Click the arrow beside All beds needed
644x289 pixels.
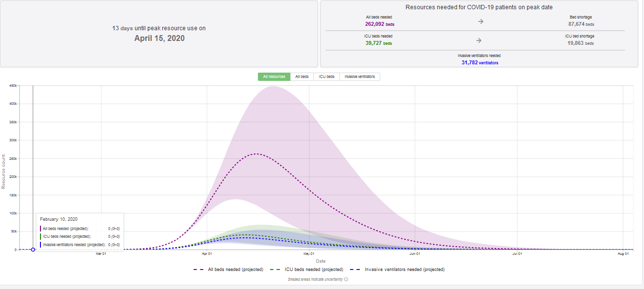pyautogui.click(x=480, y=21)
